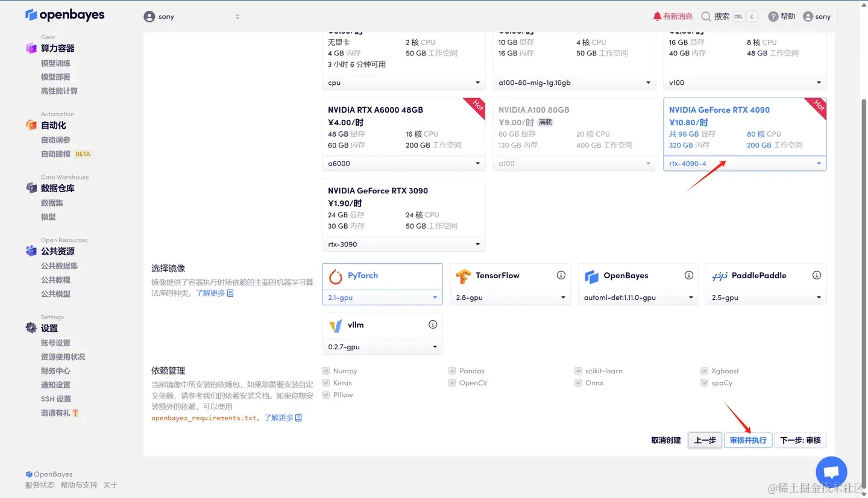
Task: Open PyTorch 2.1-gpu version dropdown
Action: pyautogui.click(x=382, y=297)
